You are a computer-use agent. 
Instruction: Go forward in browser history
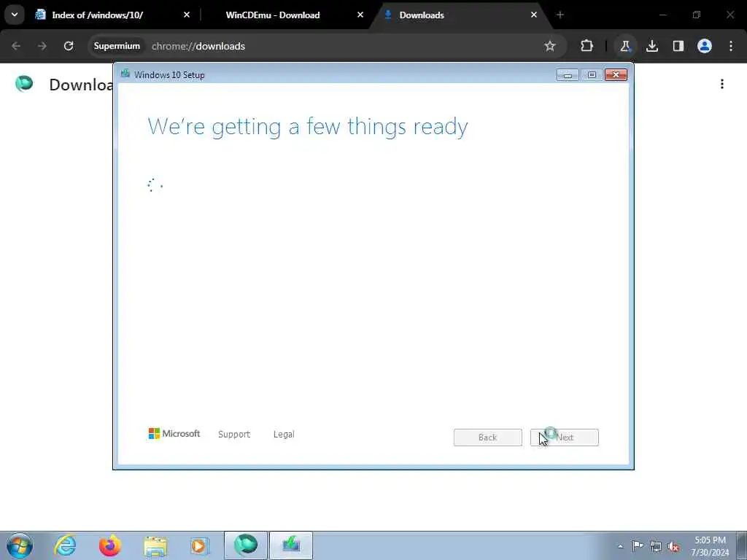point(42,46)
